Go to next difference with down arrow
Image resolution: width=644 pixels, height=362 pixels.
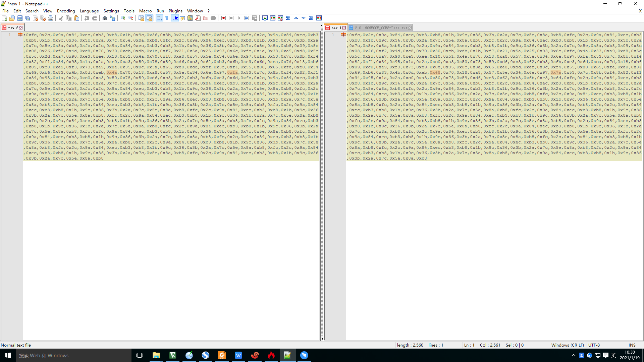click(304, 18)
